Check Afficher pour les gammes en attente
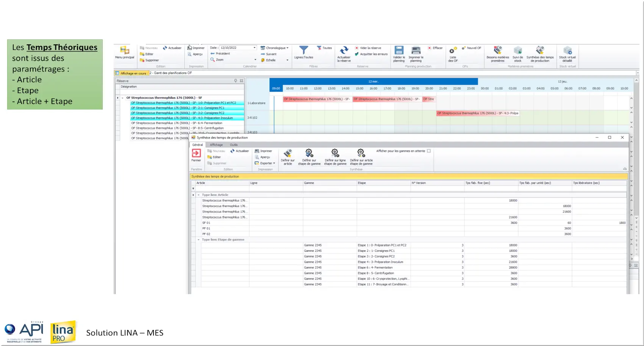644x346 pixels. coord(429,151)
